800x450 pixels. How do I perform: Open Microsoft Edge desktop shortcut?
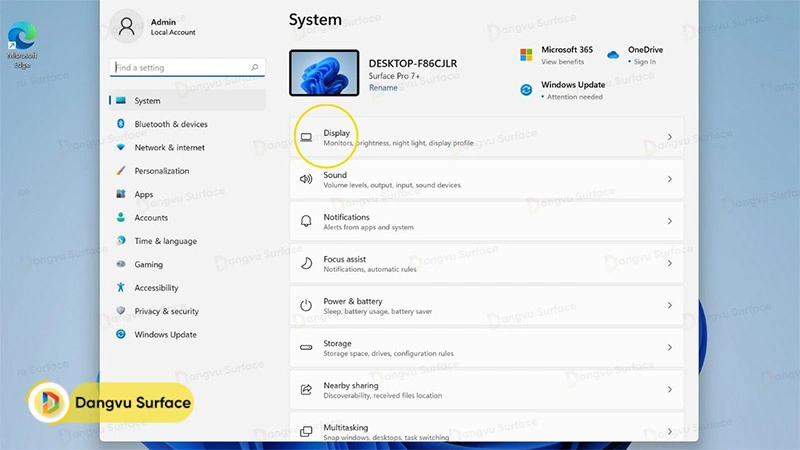tap(21, 42)
